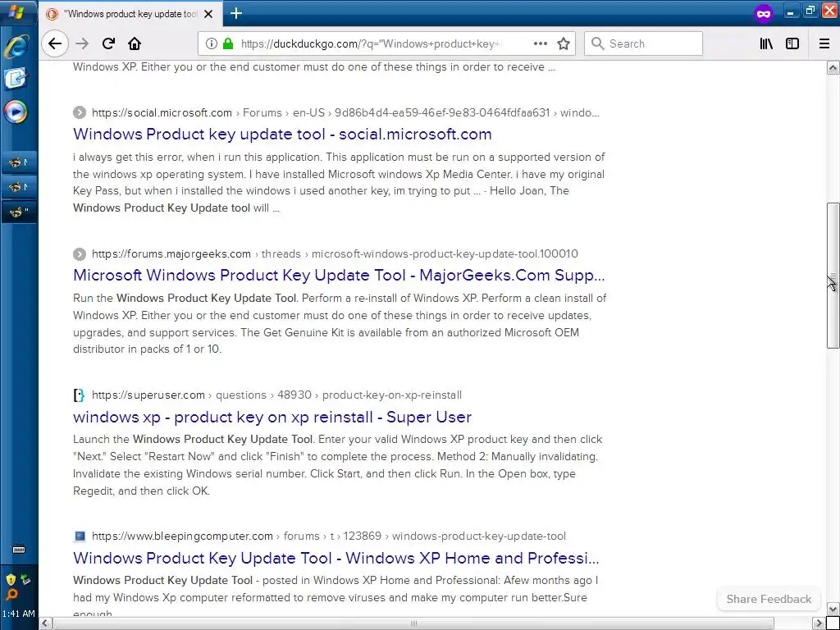Image resolution: width=840 pixels, height=630 pixels.
Task: Open MajorGeeks.Com Product Key Update Tool result
Action: coord(339,275)
